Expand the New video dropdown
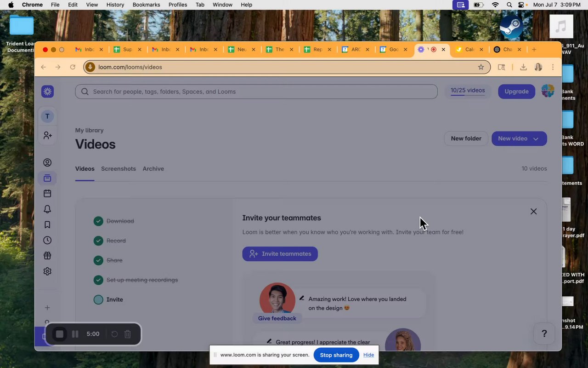 point(536,138)
